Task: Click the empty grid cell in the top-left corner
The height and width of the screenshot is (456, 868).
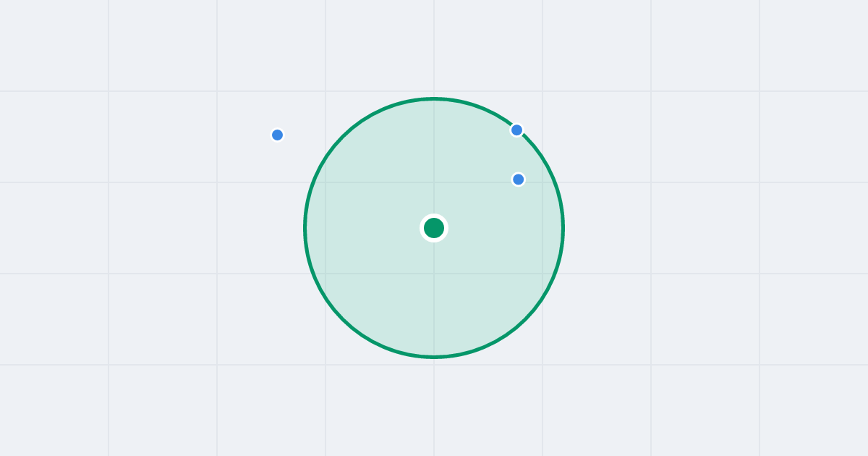Action: point(54,46)
